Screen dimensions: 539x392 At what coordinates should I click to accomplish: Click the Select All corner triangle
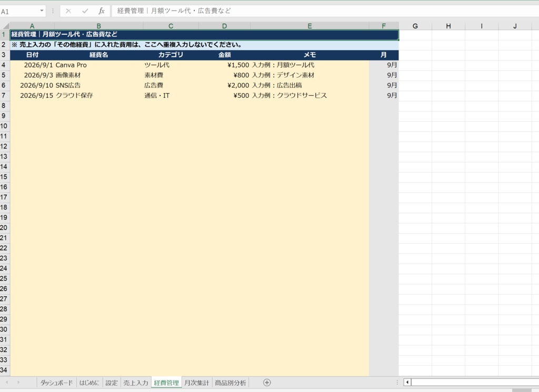coord(6,26)
